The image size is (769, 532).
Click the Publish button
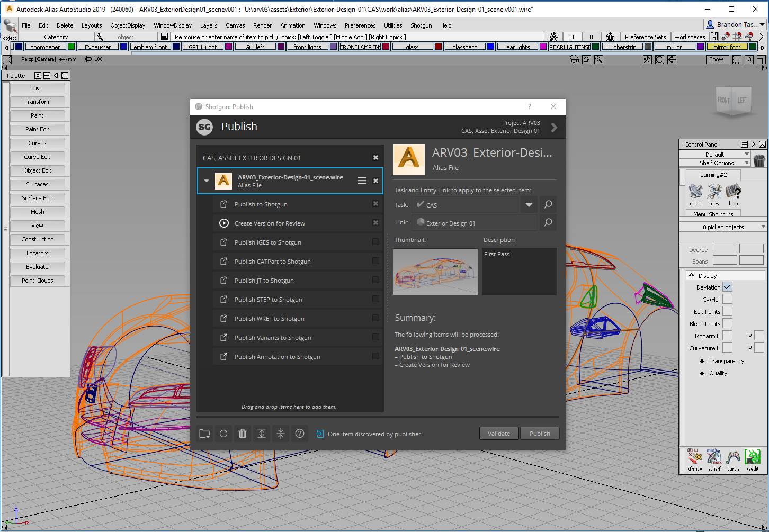pyautogui.click(x=540, y=434)
